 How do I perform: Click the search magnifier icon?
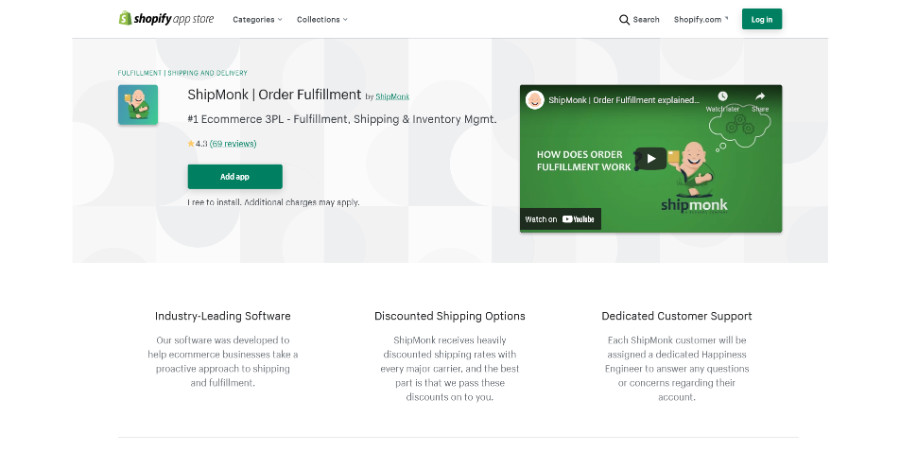pos(624,20)
